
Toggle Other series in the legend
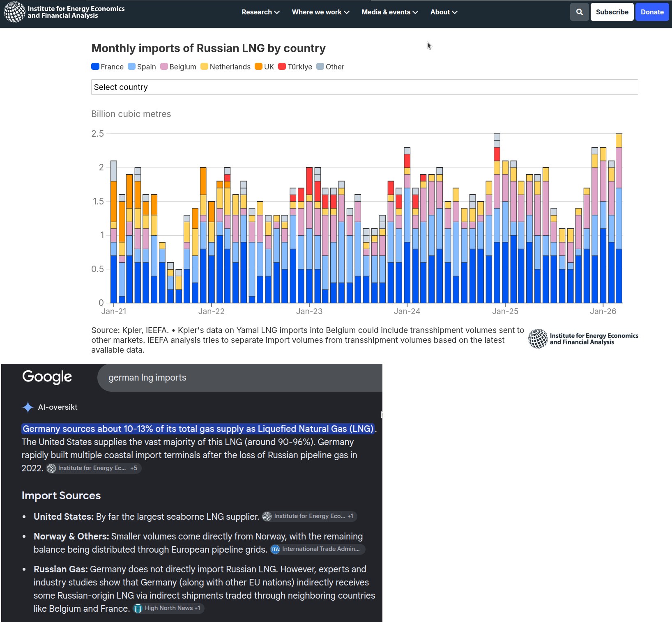pyautogui.click(x=331, y=67)
